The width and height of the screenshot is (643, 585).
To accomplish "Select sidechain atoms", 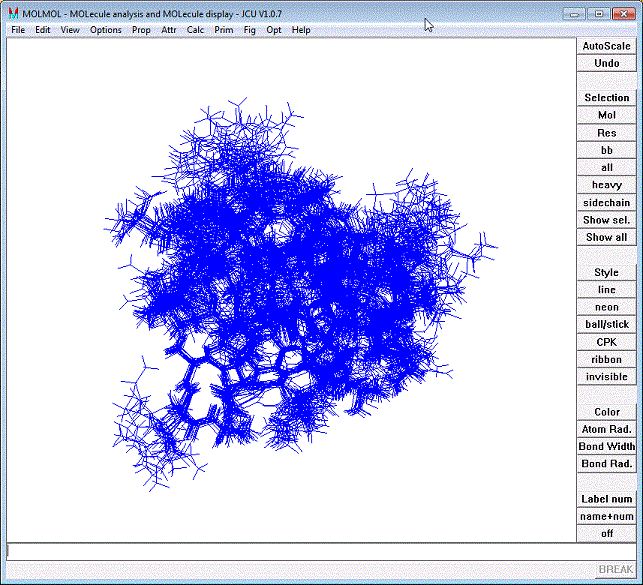I will click(607, 203).
